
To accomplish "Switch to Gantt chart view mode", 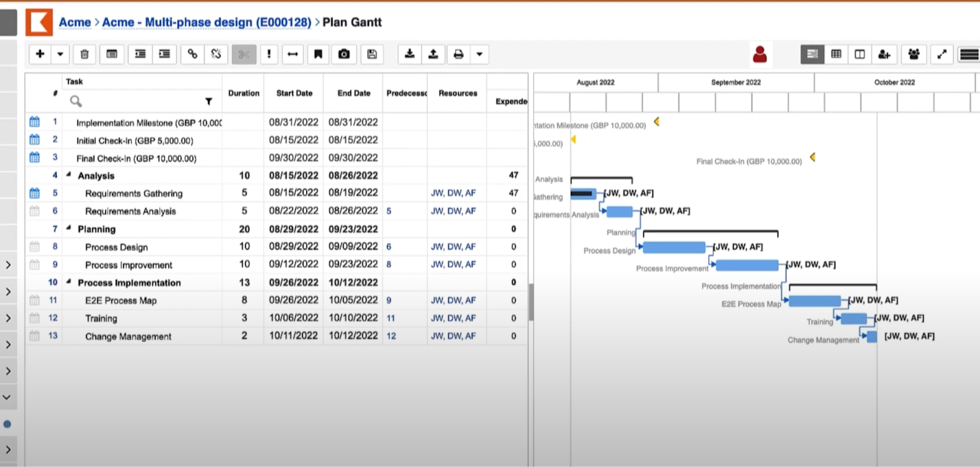I will pyautogui.click(x=812, y=54).
